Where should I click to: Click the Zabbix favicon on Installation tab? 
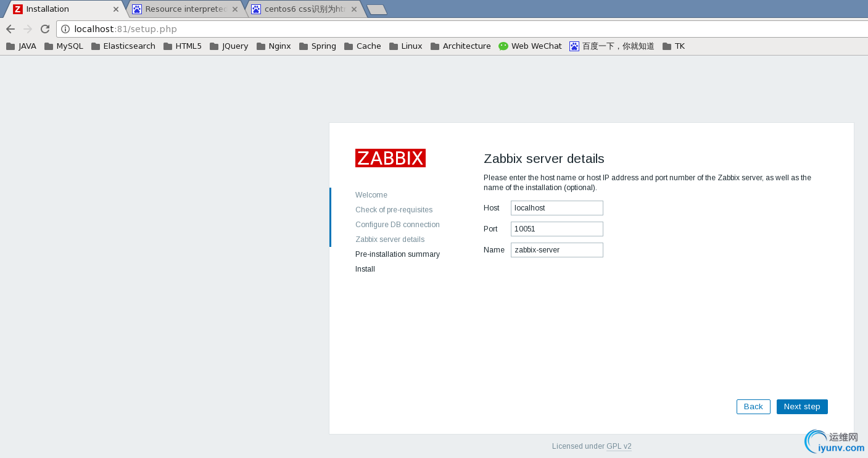point(18,9)
